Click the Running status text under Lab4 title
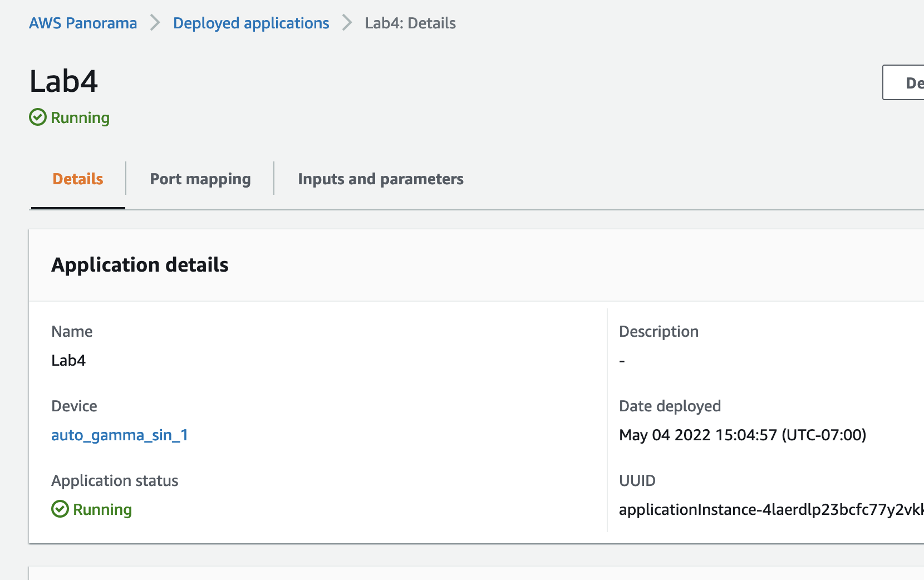Viewport: 924px width, 580px height. pyautogui.click(x=80, y=118)
